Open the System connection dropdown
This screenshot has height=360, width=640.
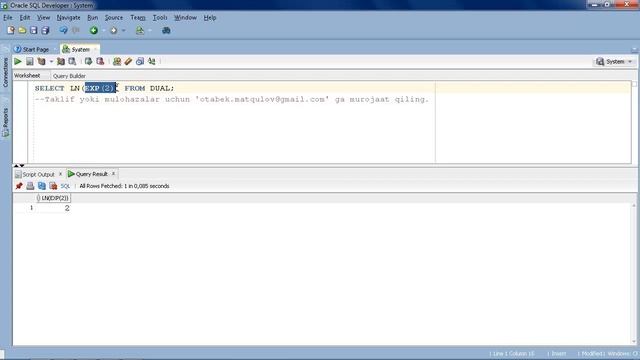pos(614,62)
